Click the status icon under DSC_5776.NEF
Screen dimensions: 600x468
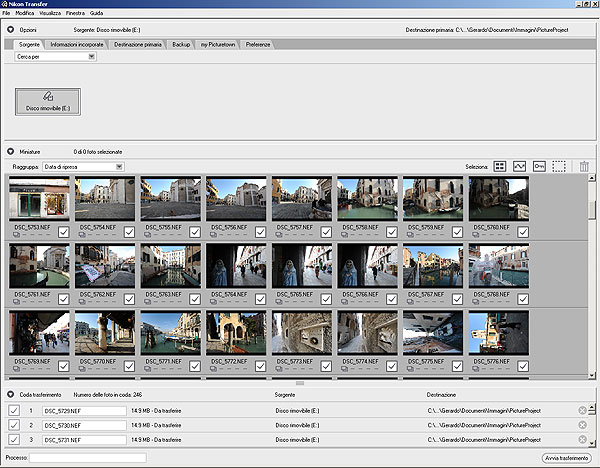point(476,369)
